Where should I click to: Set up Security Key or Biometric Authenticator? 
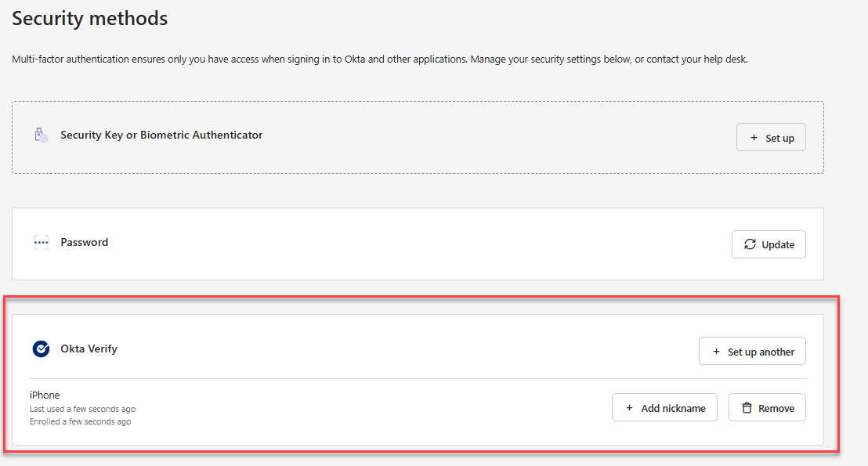(771, 137)
